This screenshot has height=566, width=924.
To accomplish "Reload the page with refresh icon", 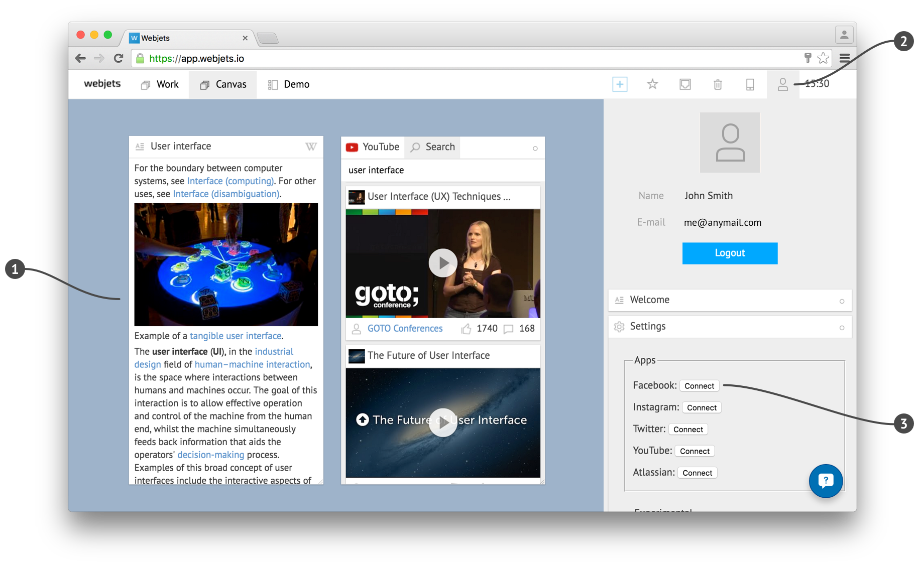I will [x=119, y=58].
